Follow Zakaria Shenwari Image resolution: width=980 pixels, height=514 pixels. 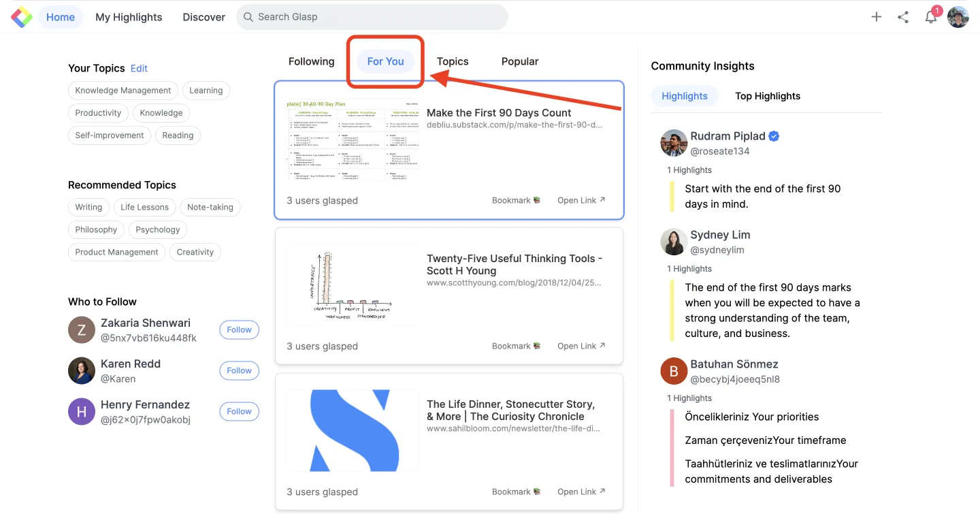pyautogui.click(x=240, y=330)
